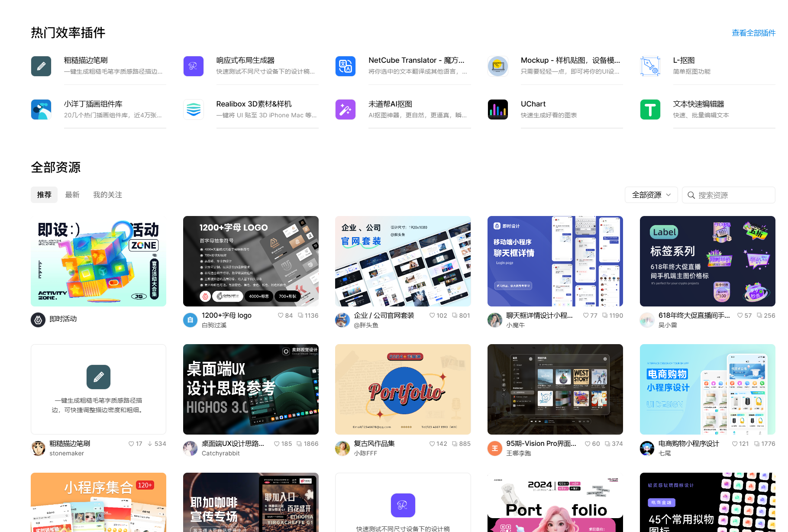Viewport: 788px width, 532px height.
Task: Like the 聊天框详情设计小程序 resource
Action: (x=586, y=316)
